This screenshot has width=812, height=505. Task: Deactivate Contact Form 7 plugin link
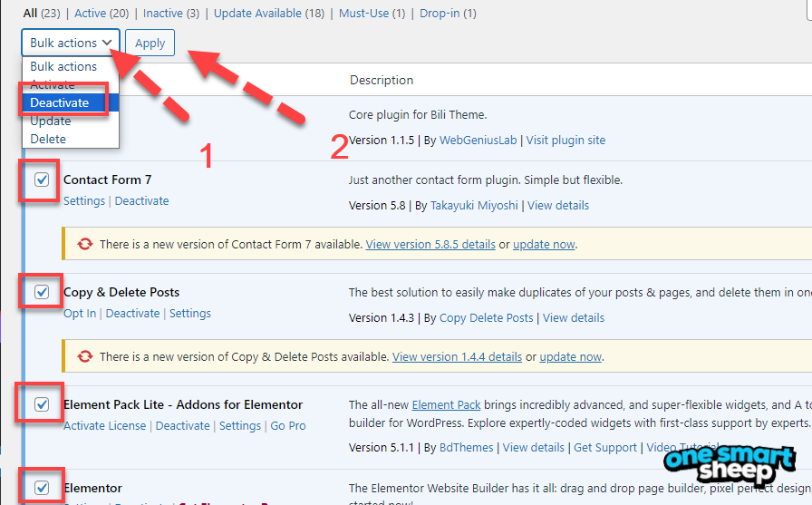pos(142,201)
